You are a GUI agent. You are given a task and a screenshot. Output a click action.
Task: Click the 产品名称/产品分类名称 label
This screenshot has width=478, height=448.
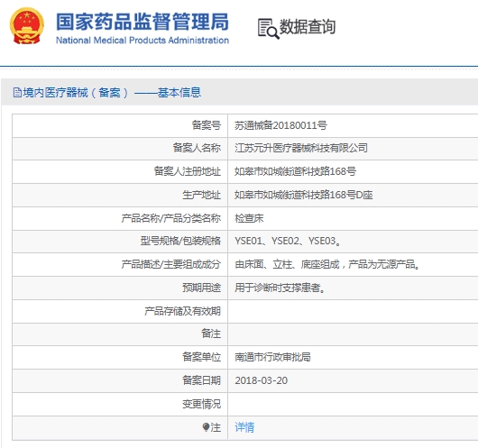point(171,218)
